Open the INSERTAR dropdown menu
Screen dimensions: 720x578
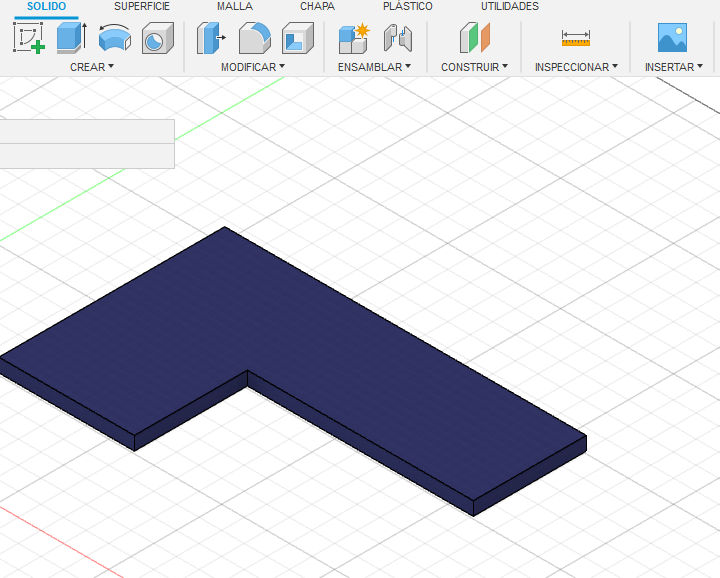pos(674,67)
